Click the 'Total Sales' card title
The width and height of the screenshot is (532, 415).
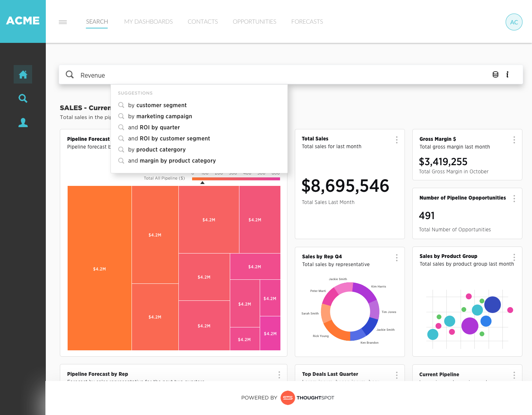pyautogui.click(x=315, y=139)
